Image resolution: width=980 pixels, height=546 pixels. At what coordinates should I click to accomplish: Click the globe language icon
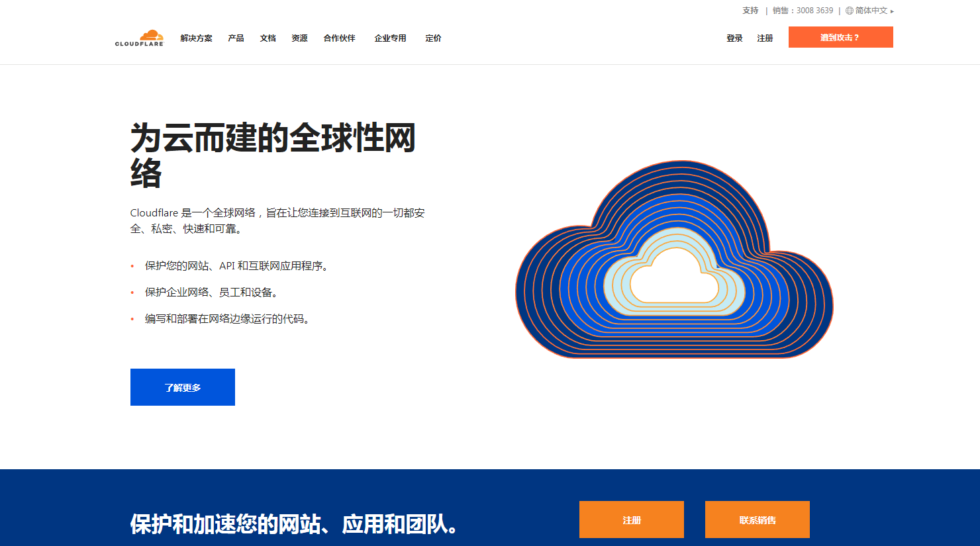(x=850, y=11)
